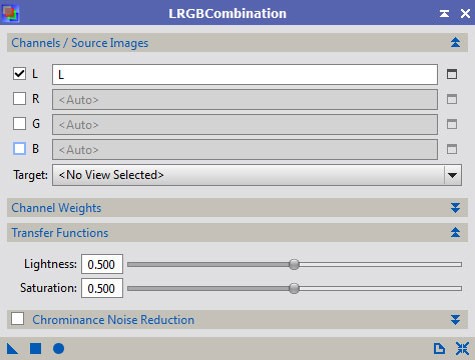475x360 pixels.
Task: Shade the window using the title bar arrow
Action: click(444, 13)
